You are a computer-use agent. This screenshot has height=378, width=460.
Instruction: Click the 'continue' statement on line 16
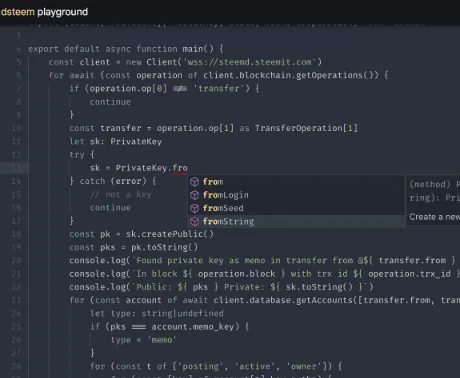click(x=110, y=208)
